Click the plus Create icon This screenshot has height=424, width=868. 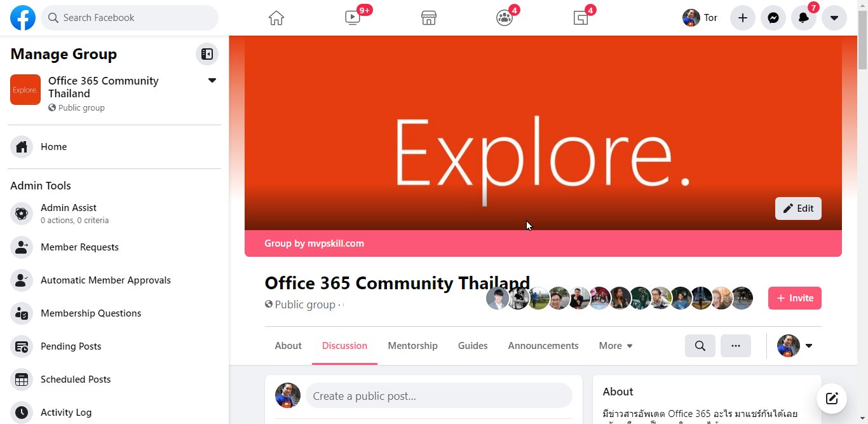743,18
